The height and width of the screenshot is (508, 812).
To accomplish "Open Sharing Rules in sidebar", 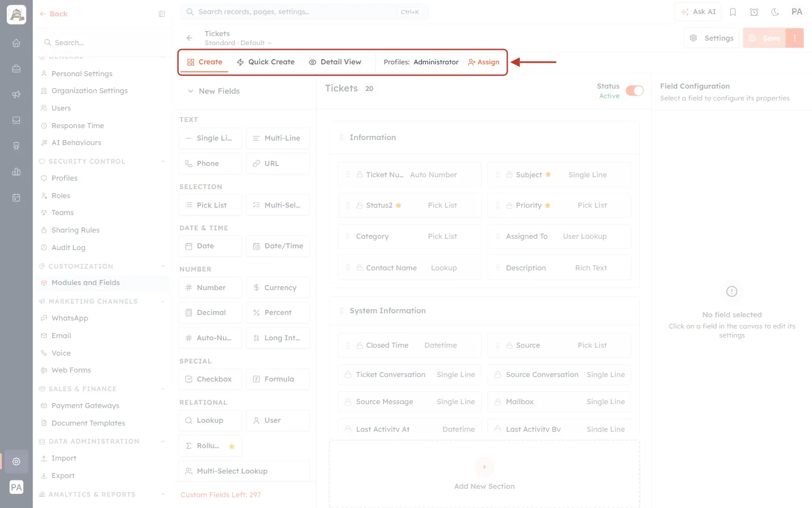I will pyautogui.click(x=75, y=230).
